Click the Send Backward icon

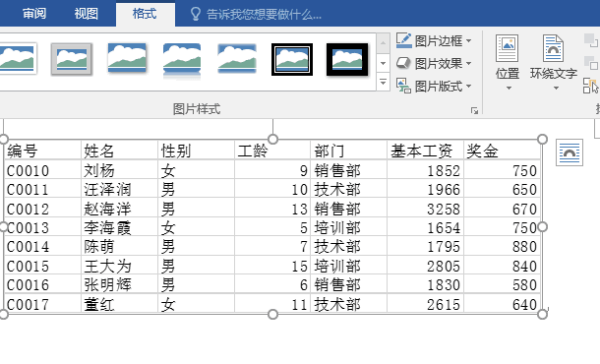[x=591, y=63]
